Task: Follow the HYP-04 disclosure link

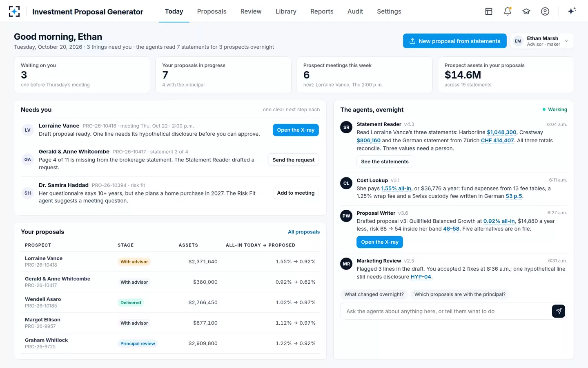Action: [421, 277]
